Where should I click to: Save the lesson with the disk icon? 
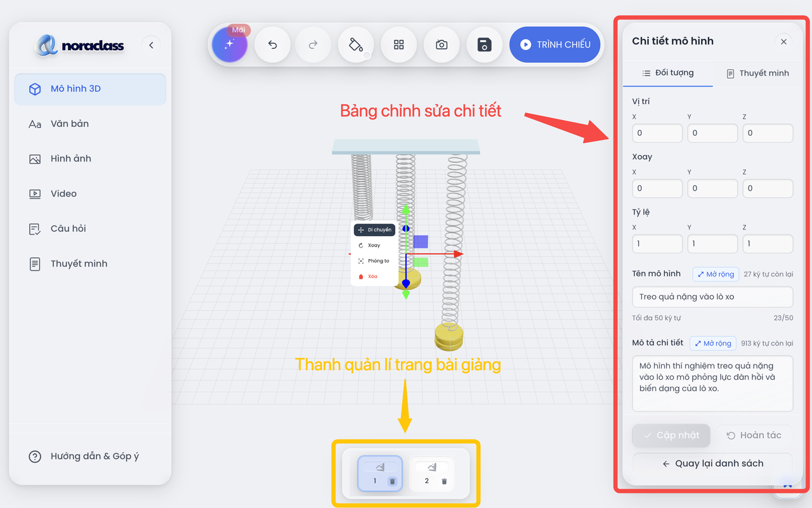pyautogui.click(x=485, y=44)
